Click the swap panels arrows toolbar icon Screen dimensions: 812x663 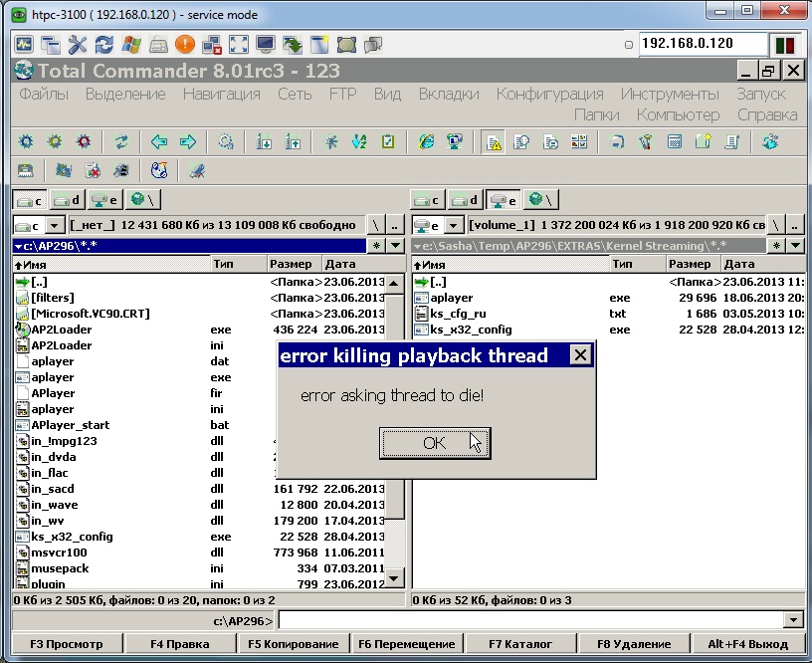click(121, 141)
